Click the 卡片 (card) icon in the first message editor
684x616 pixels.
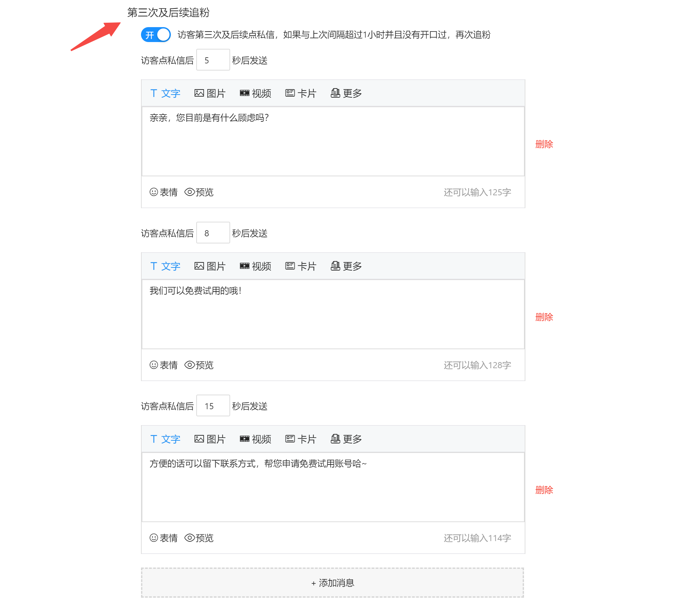pyautogui.click(x=301, y=93)
